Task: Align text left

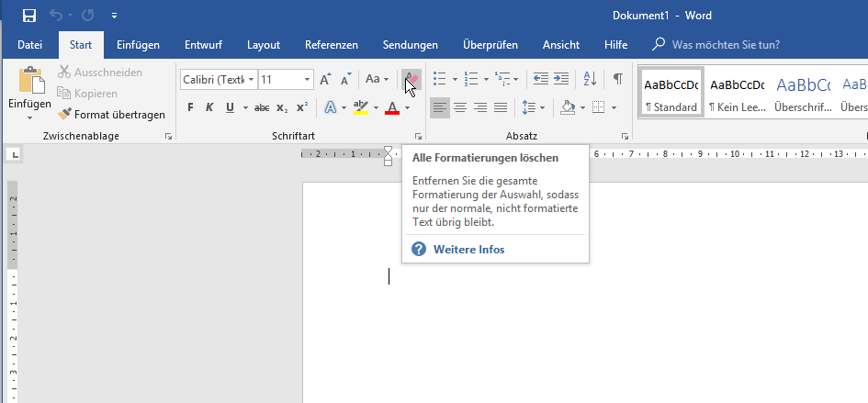Action: pyautogui.click(x=440, y=107)
